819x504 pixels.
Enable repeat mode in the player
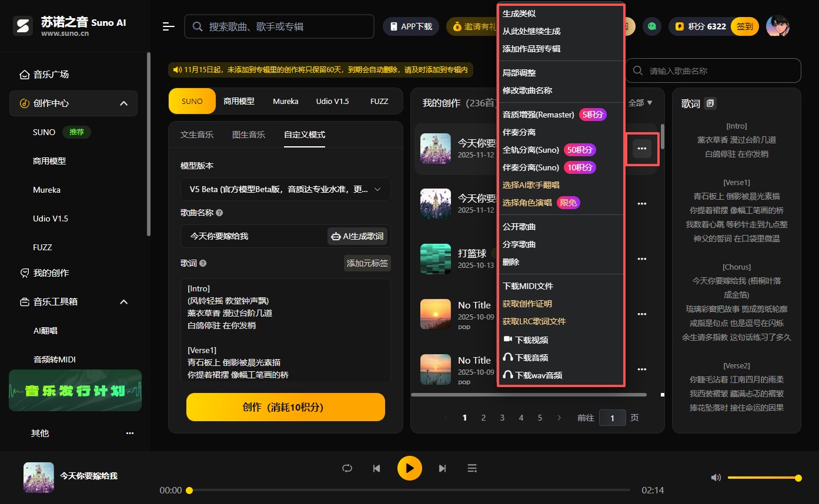[x=346, y=468]
